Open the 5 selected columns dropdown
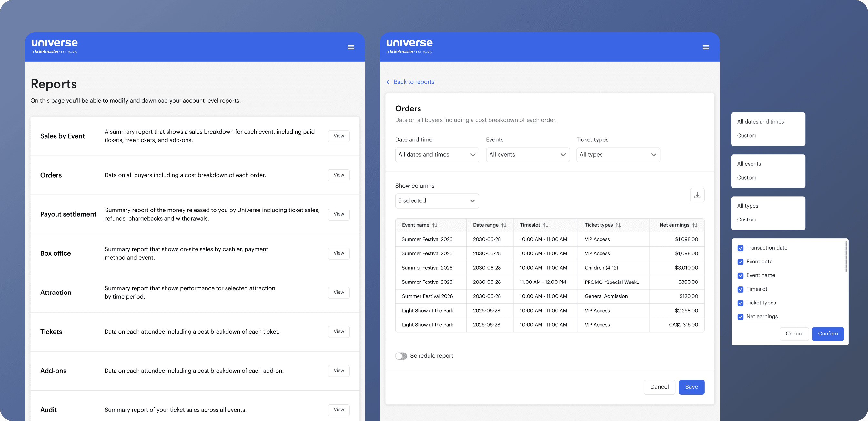The height and width of the screenshot is (421, 868). click(437, 201)
